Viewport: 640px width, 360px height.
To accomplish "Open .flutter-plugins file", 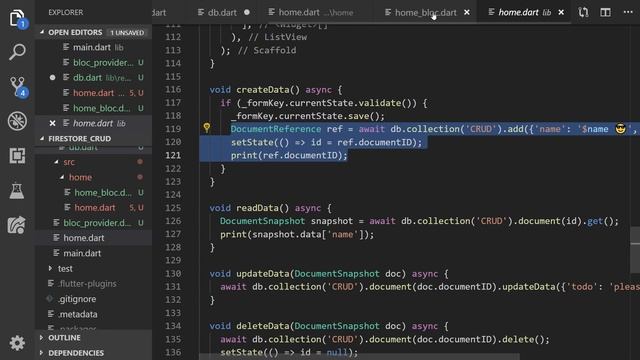I will pos(93,284).
